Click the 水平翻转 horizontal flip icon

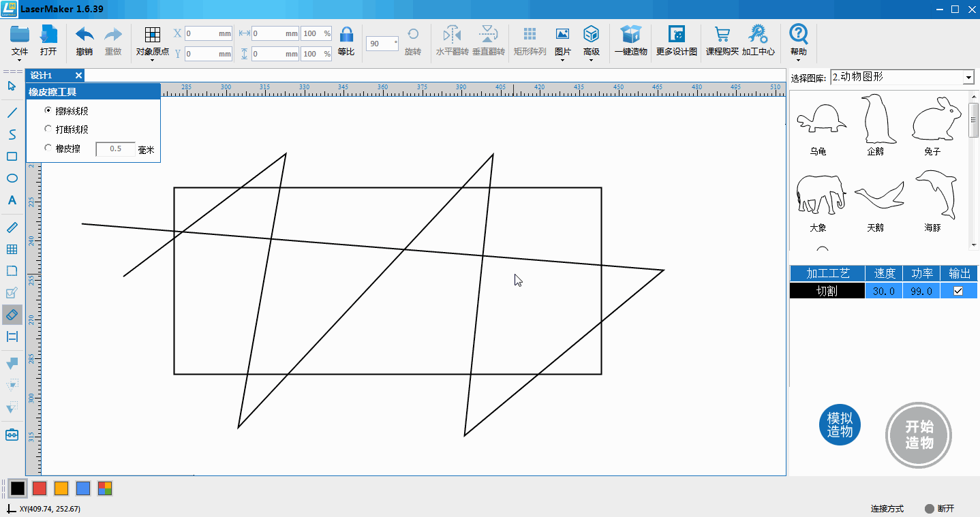[453, 34]
